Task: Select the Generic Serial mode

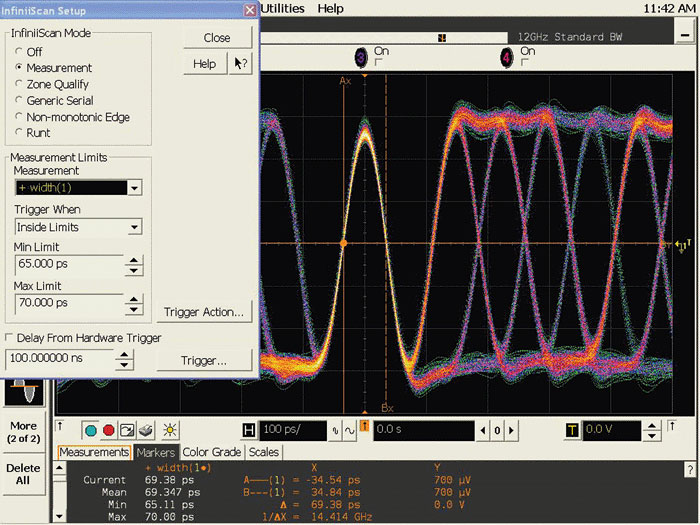Action: tap(19, 100)
